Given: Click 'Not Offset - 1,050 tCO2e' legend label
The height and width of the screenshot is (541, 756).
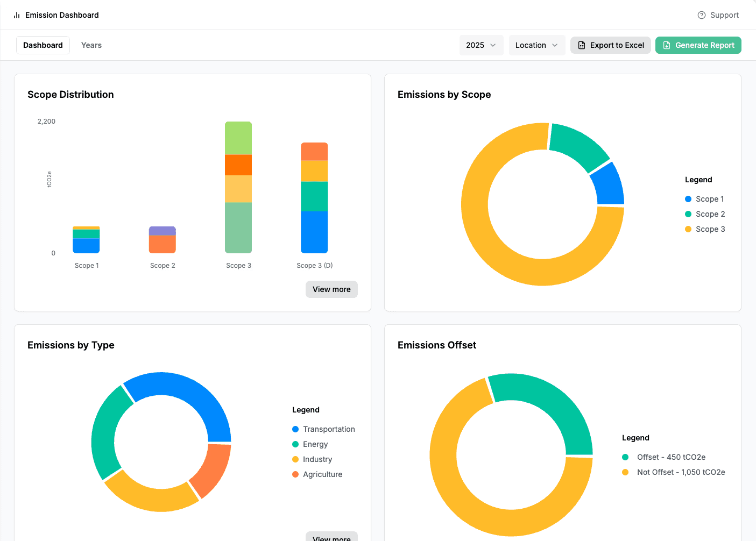Looking at the screenshot, I should (681, 472).
